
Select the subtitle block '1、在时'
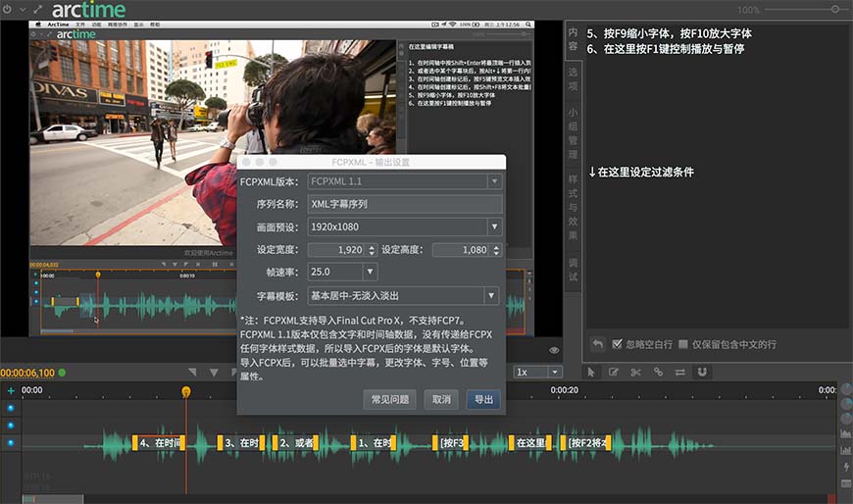[x=374, y=442]
